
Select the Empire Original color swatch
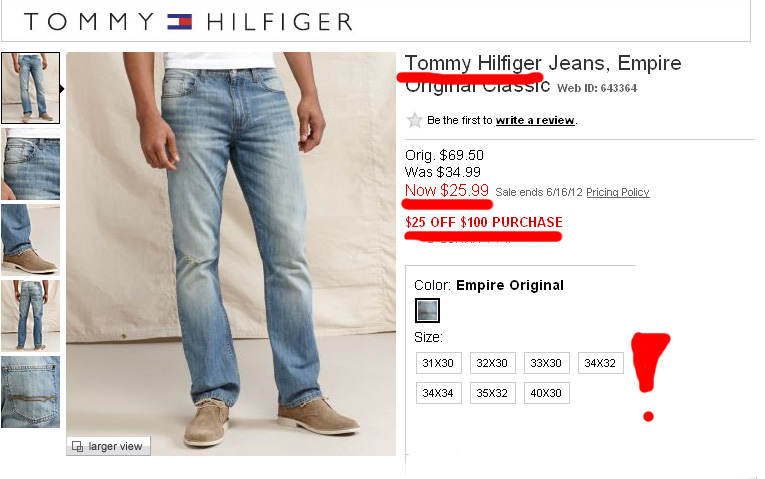(427, 310)
